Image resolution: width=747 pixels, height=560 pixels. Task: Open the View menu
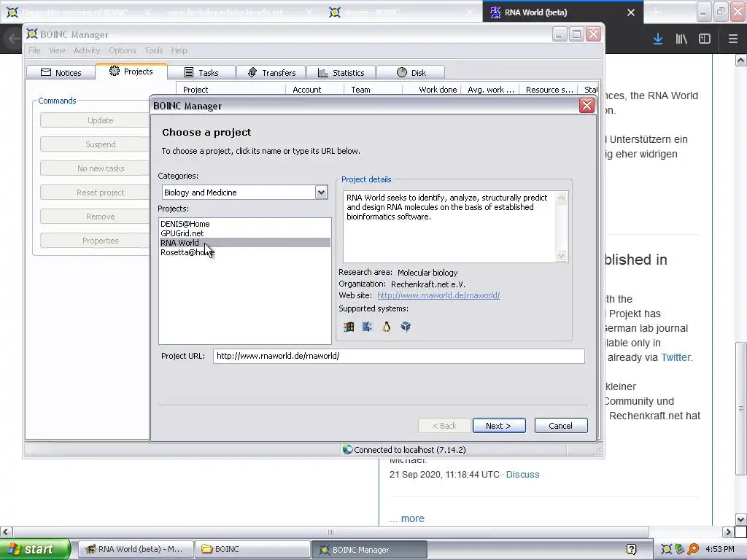pyautogui.click(x=57, y=50)
